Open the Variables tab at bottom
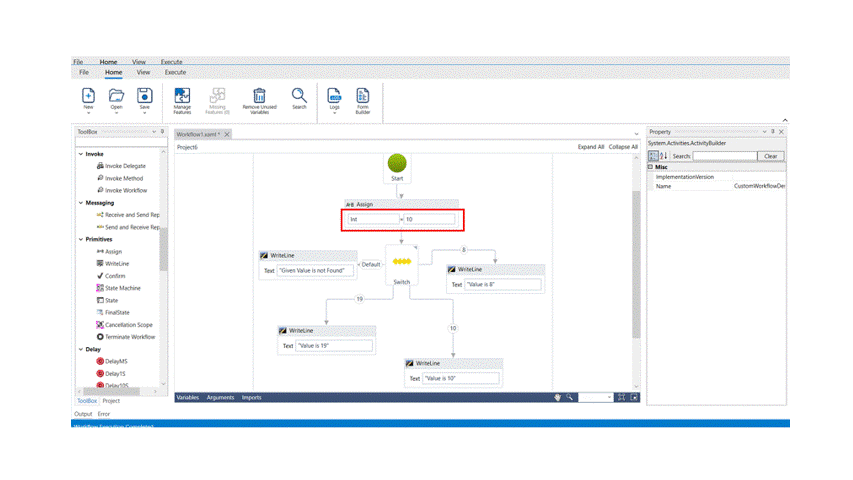853x480 pixels. tap(187, 397)
